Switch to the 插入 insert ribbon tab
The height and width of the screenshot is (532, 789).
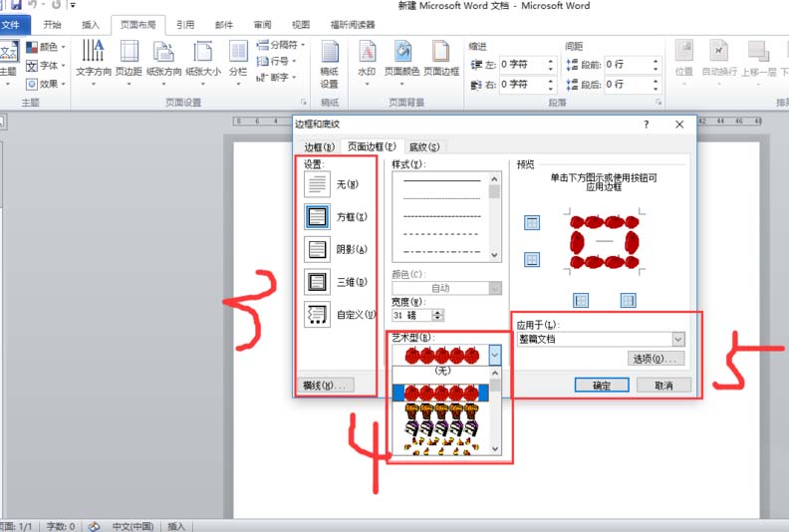[x=91, y=25]
